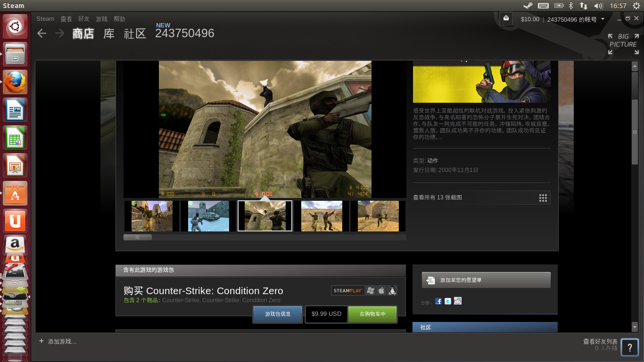Open Ubuntu Software Center from the dock
Screen dimensions: 644x362
point(15,193)
